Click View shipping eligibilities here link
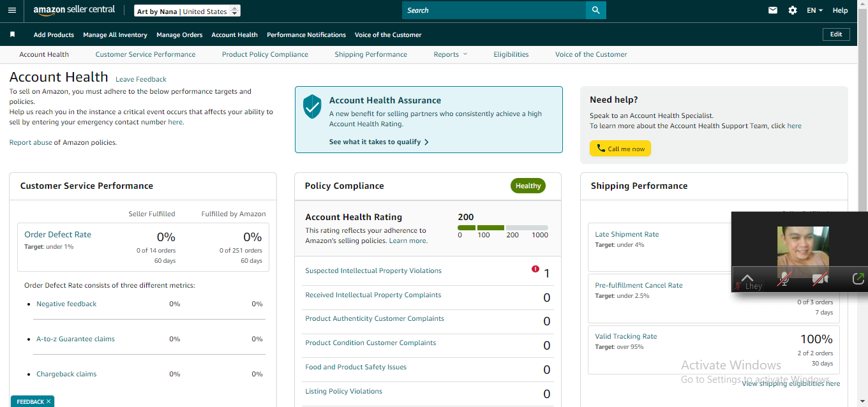 pos(791,383)
